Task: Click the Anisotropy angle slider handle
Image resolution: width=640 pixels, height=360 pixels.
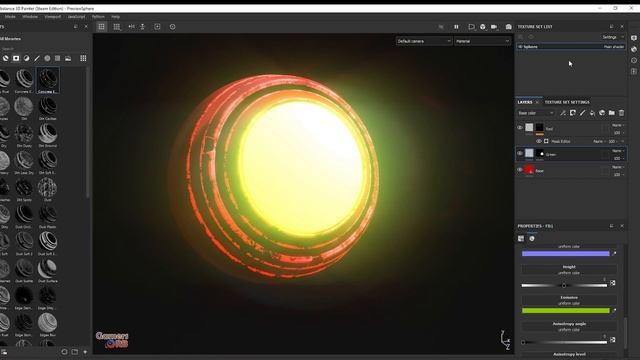Action: [523, 342]
